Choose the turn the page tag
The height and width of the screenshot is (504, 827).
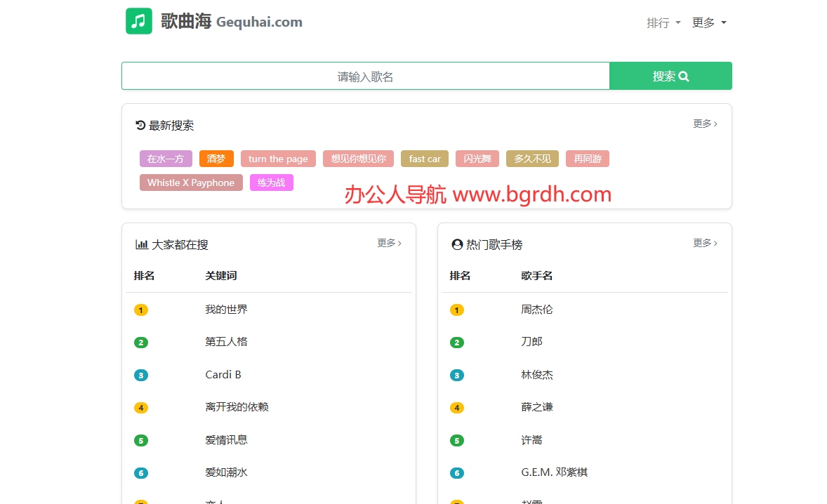(x=278, y=159)
